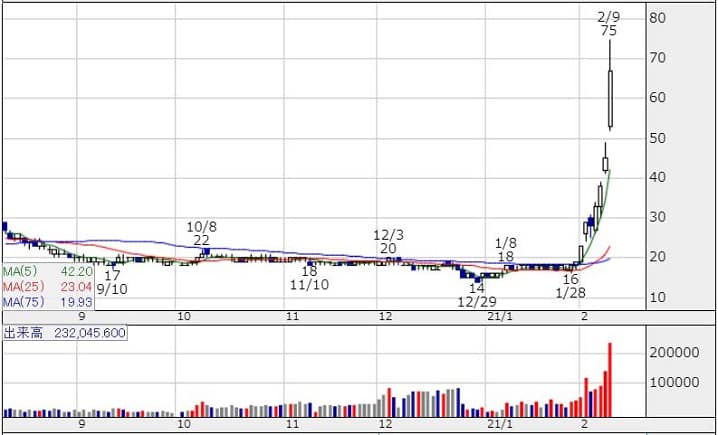Click the low price label 14
The image size is (718, 435).
[477, 288]
